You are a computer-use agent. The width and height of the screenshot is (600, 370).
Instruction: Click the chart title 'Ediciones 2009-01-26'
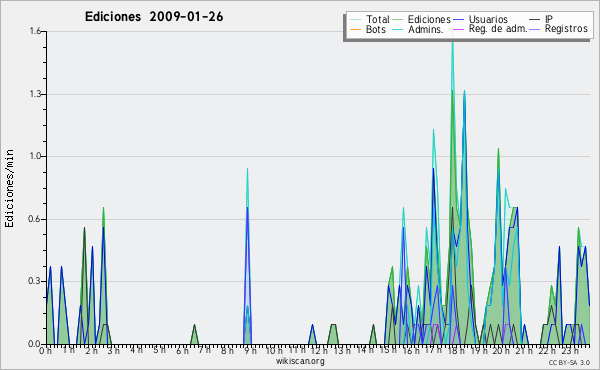click(x=154, y=17)
